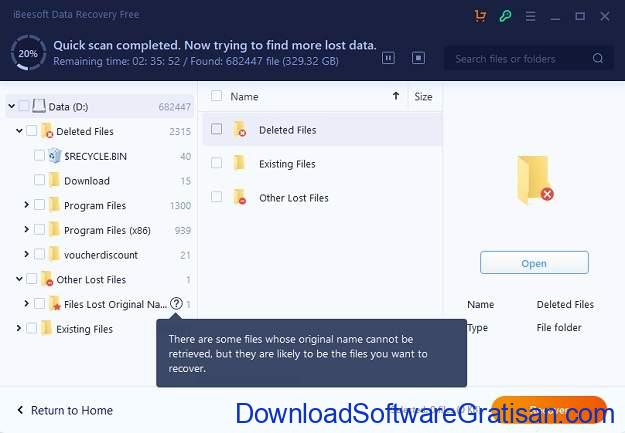Check the voucherdiscount checkbox
The width and height of the screenshot is (625, 433).
(x=39, y=254)
